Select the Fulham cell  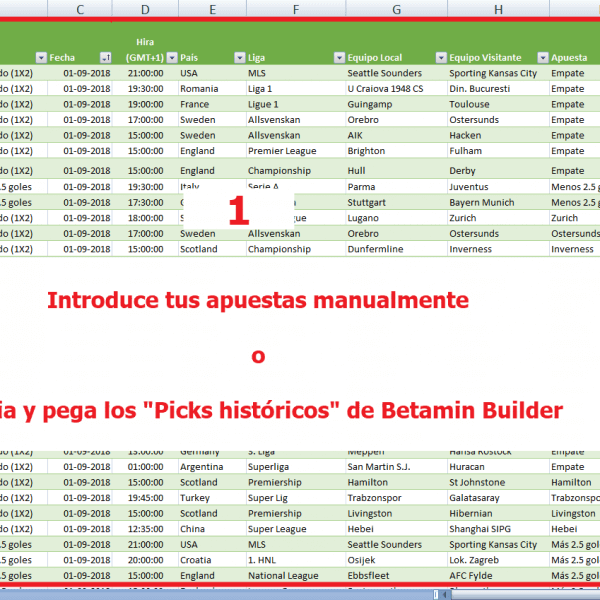[x=498, y=151]
